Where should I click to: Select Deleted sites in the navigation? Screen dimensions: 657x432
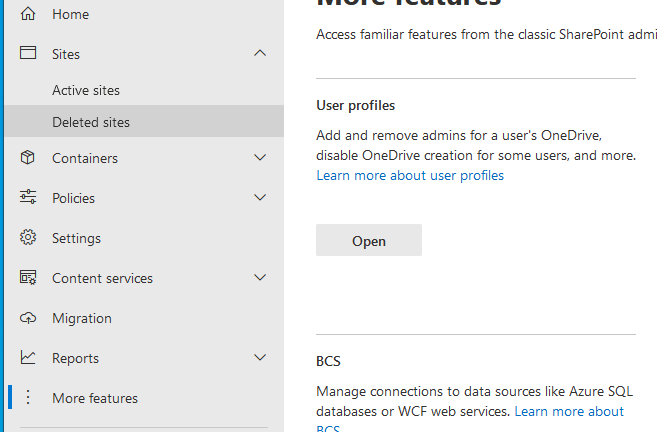click(91, 123)
